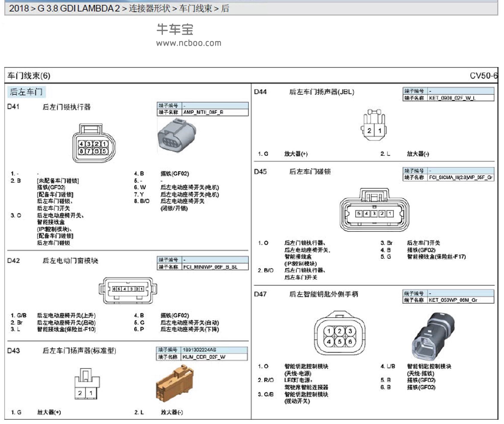Click D41 pin 8. B/O wire color

(142, 201)
